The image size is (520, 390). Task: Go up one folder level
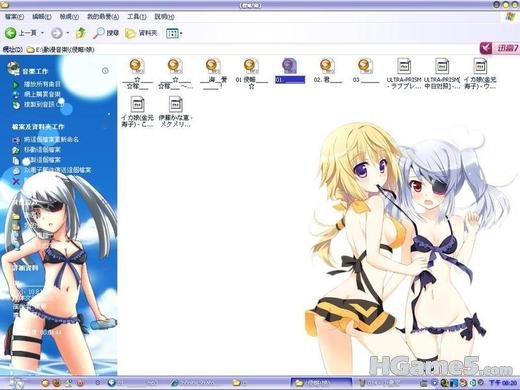click(81, 33)
